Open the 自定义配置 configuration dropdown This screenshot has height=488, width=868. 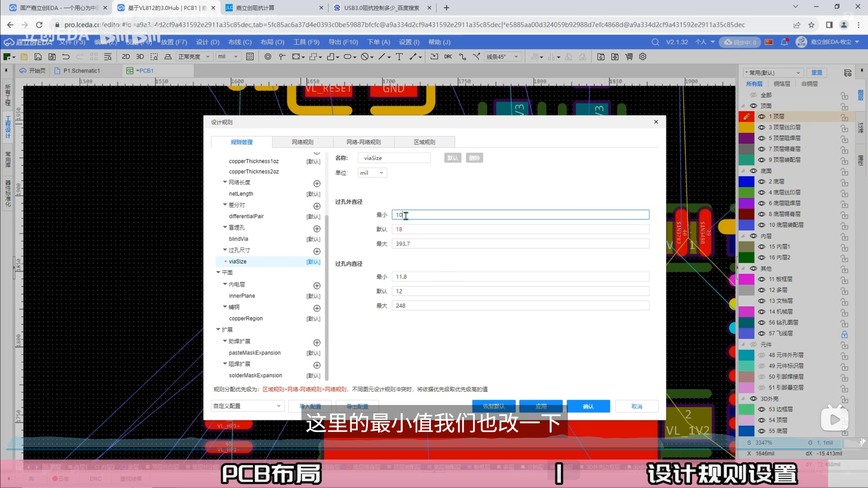(x=247, y=406)
